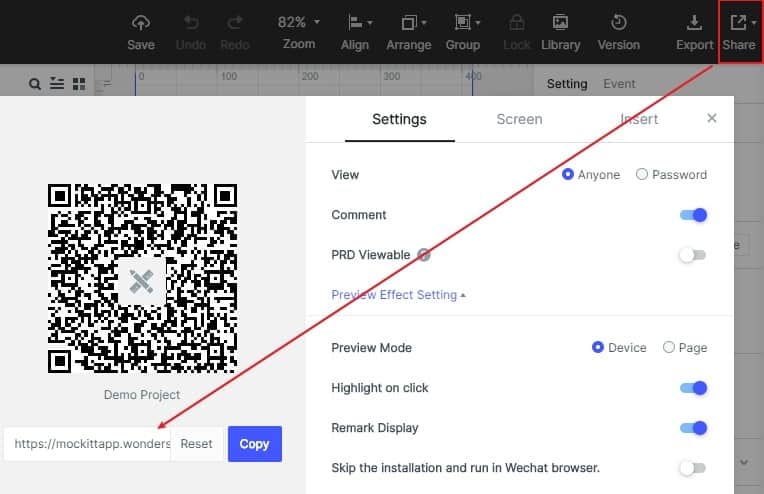This screenshot has height=494, width=764.
Task: Close the share dialog
Action: coord(712,118)
